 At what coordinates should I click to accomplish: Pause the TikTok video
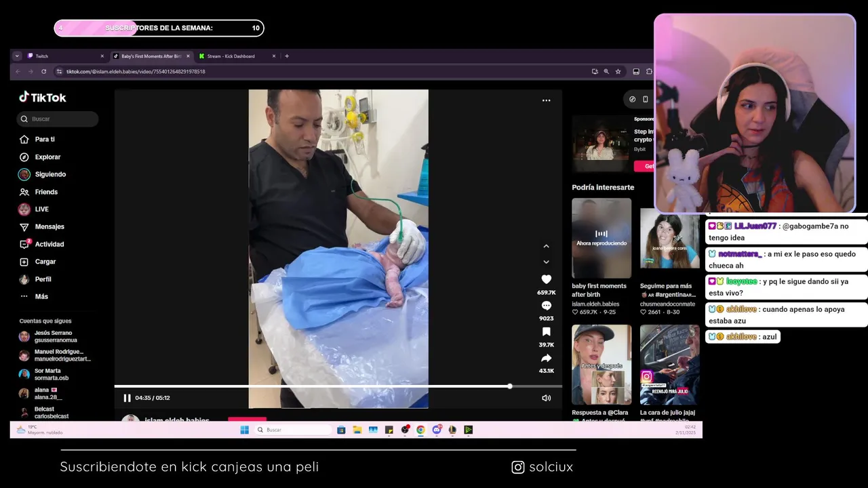tap(127, 398)
